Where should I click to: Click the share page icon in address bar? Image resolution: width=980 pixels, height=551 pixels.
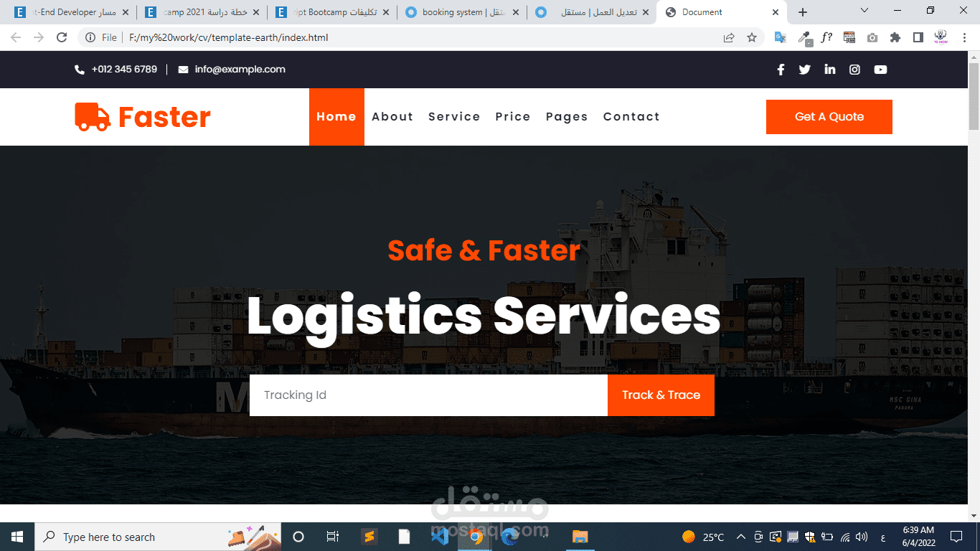click(x=729, y=37)
